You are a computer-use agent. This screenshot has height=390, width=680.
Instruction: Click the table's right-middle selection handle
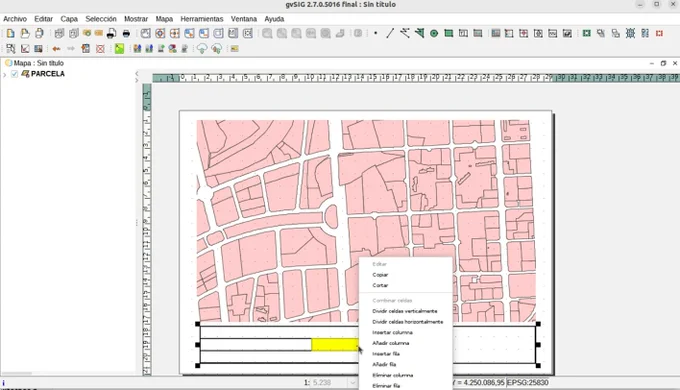point(538,345)
